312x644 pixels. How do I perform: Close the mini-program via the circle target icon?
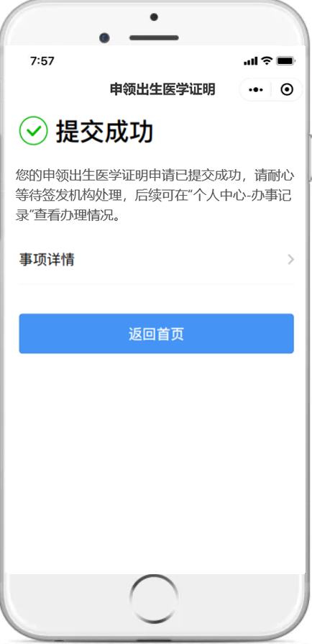(x=287, y=89)
